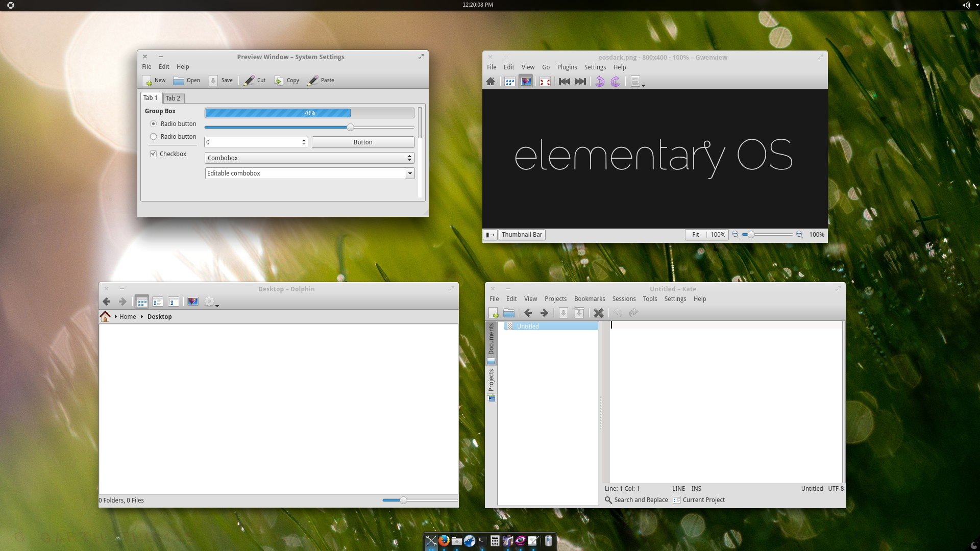Go to previous image in Gwenview
980x551 pixels.
pyautogui.click(x=564, y=81)
